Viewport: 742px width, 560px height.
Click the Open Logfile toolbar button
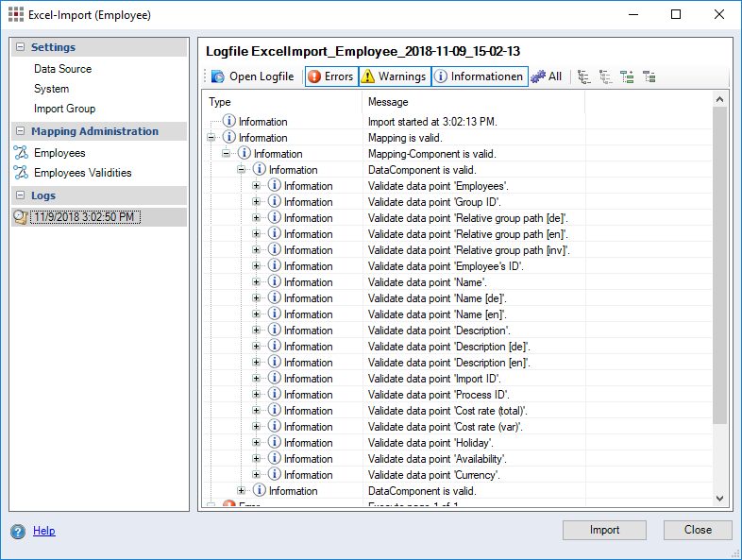point(252,76)
